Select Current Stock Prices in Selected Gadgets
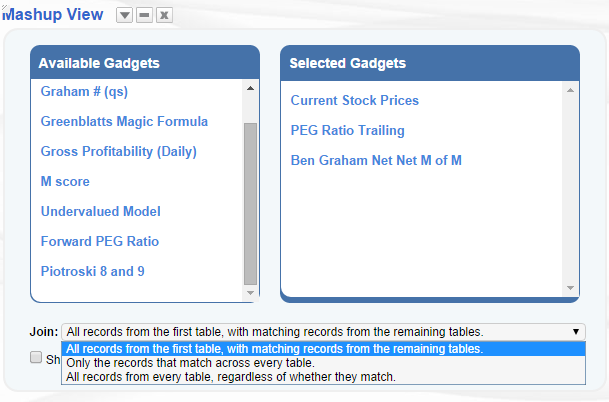 354,101
